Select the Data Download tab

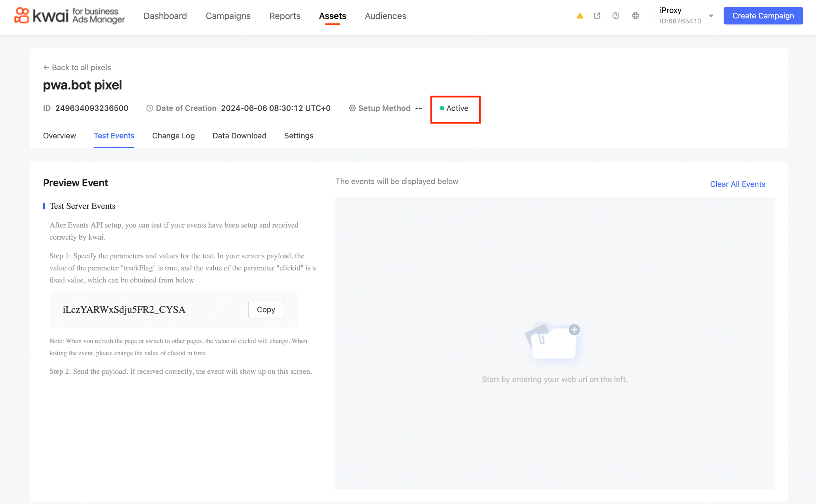(x=239, y=136)
